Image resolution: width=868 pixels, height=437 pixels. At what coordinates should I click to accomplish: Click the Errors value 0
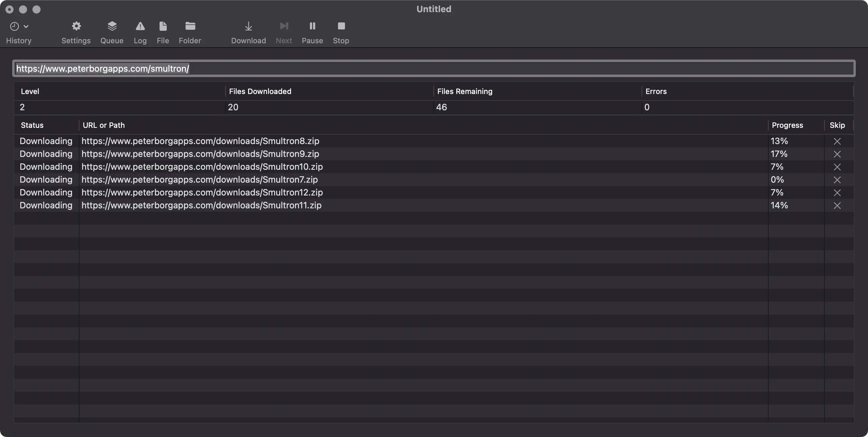pos(647,107)
